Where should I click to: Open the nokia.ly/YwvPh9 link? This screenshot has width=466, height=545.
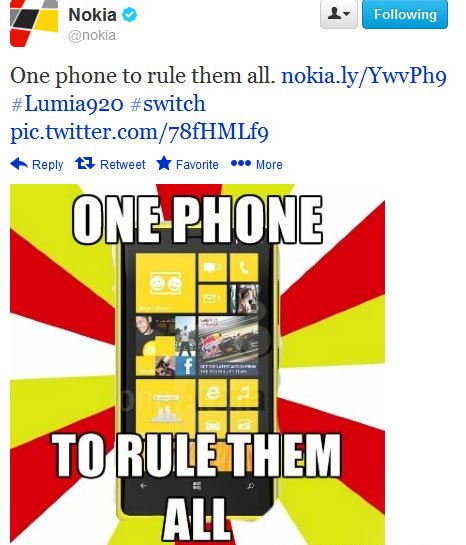[363, 76]
